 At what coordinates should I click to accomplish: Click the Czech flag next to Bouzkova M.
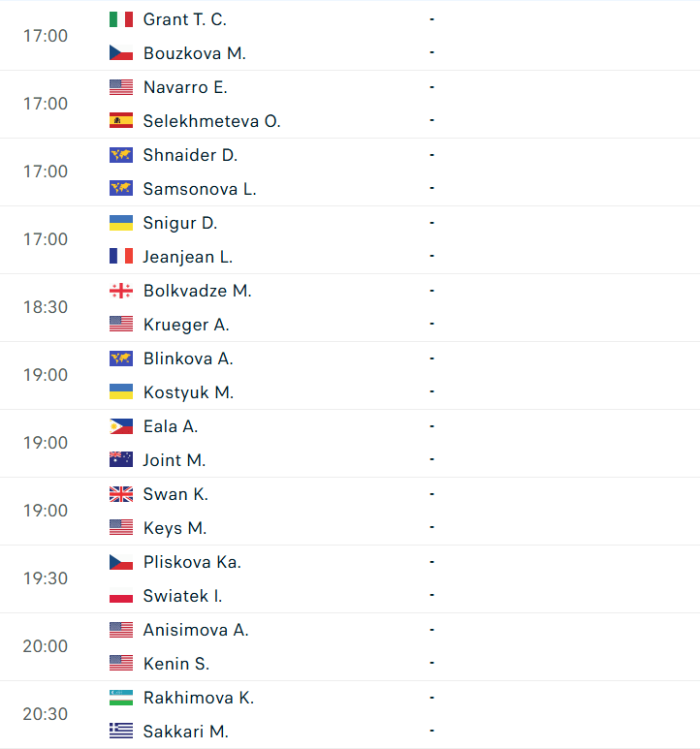click(121, 53)
